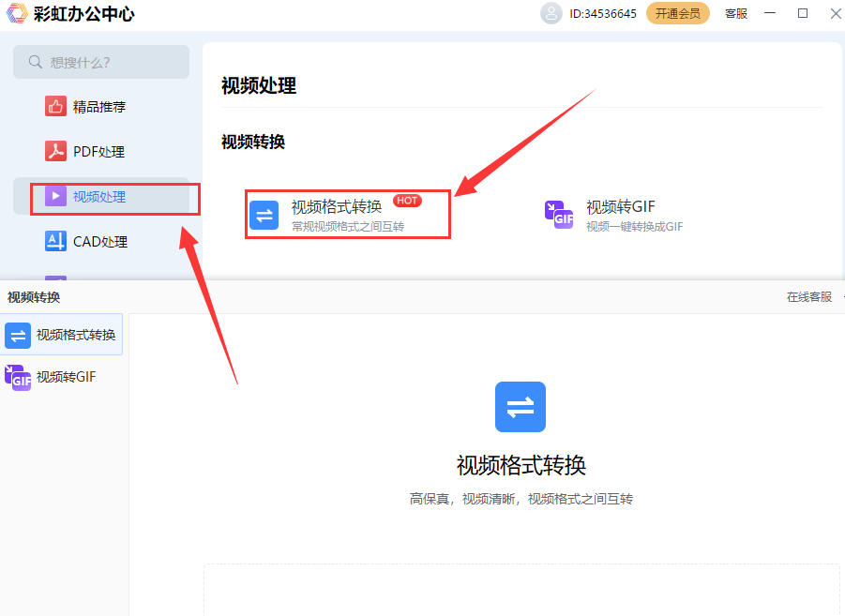Click the 想搜什么 search field
This screenshot has height=616, width=845.
pyautogui.click(x=101, y=62)
